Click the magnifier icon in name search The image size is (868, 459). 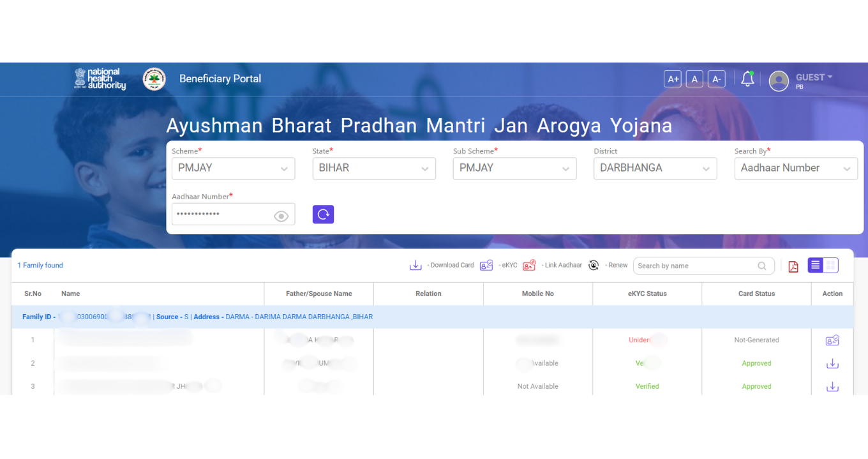762,266
